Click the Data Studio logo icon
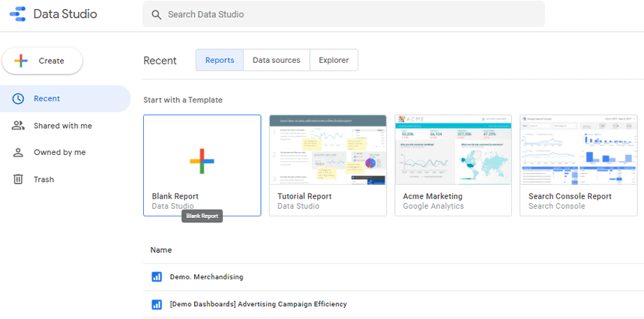Image resolution: width=644 pixels, height=319 pixels. click(x=17, y=14)
